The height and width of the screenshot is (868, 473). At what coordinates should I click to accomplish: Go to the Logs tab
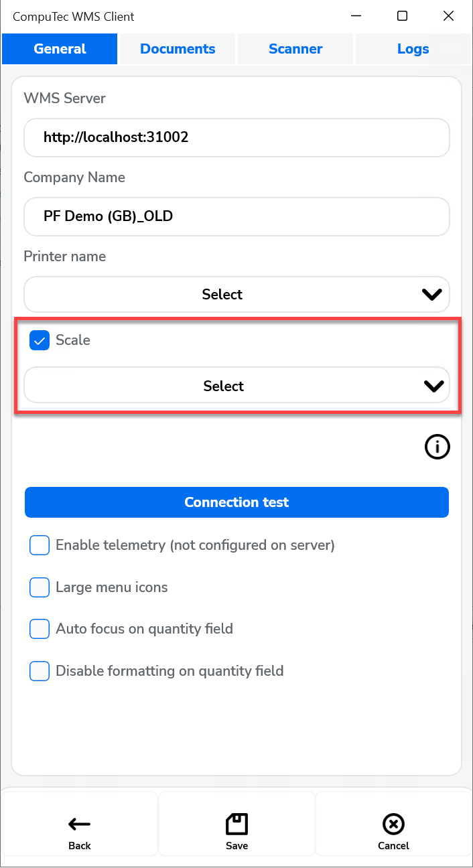(413, 49)
